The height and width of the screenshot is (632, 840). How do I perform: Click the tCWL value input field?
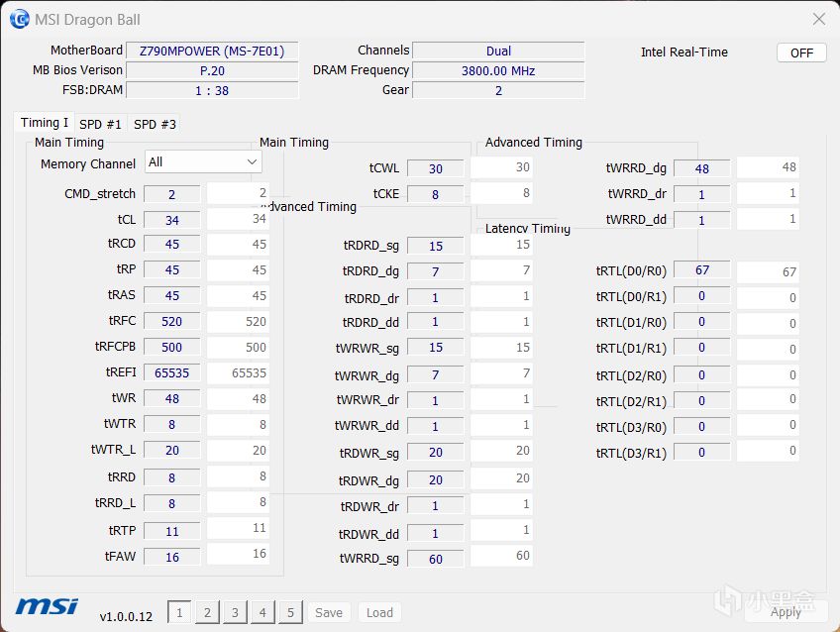pyautogui.click(x=435, y=168)
